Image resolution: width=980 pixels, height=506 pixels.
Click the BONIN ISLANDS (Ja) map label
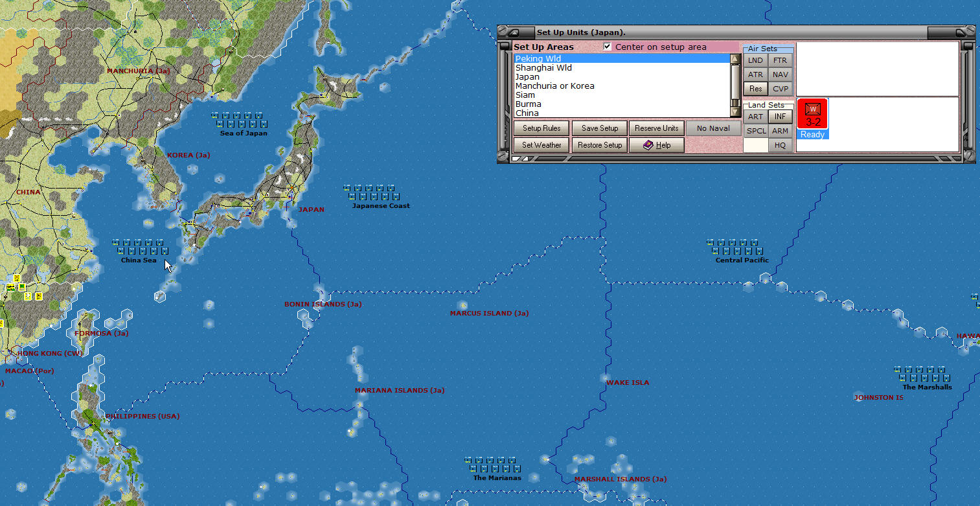pos(323,305)
